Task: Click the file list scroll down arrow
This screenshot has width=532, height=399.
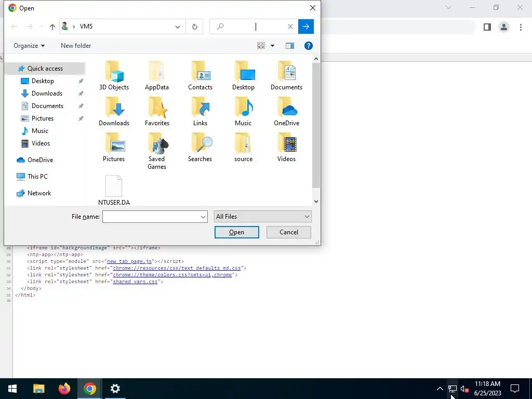Action: [x=316, y=202]
